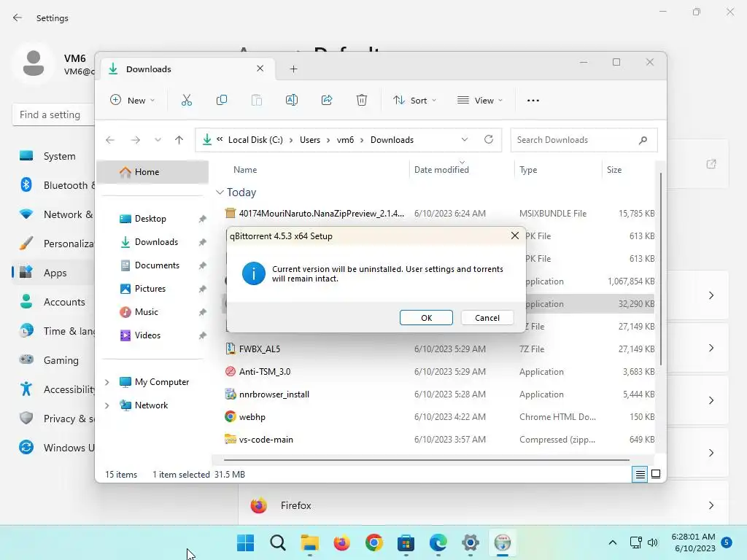Click the Refresh icon beside address bar
The height and width of the screenshot is (560, 747).
tap(488, 139)
